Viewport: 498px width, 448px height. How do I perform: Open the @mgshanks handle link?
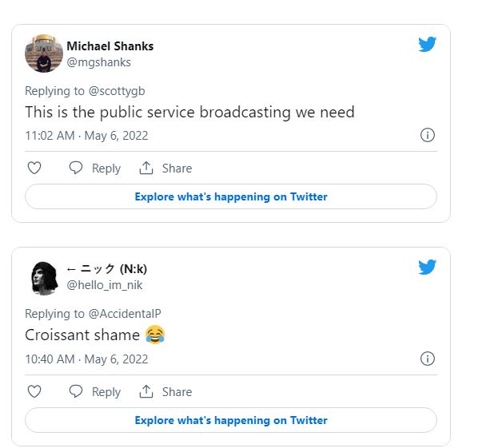98,61
